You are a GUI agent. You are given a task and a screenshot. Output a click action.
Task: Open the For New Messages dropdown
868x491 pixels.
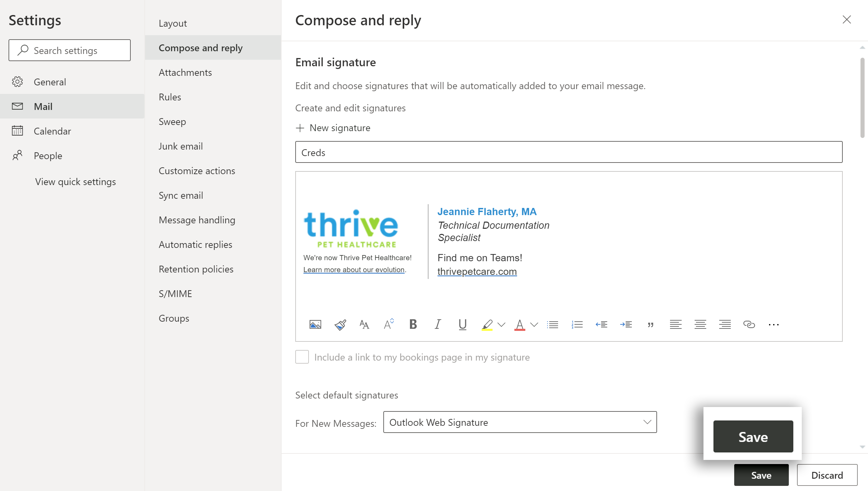[520, 422]
